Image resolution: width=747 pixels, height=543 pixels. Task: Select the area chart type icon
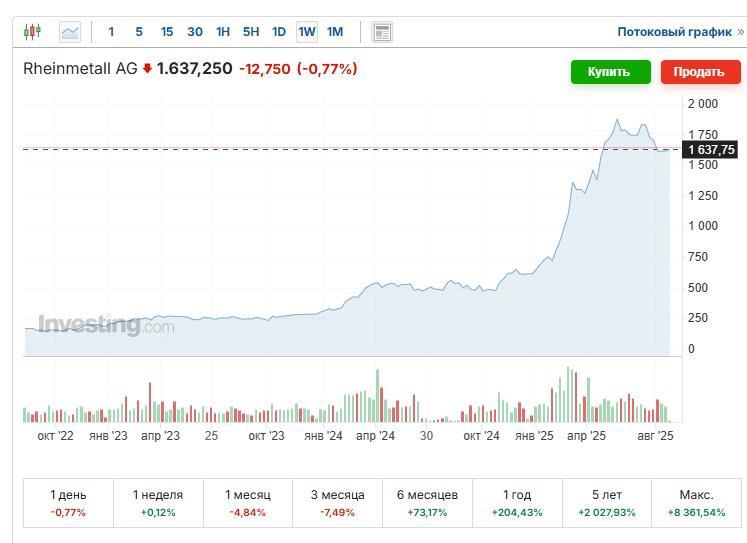pos(70,32)
